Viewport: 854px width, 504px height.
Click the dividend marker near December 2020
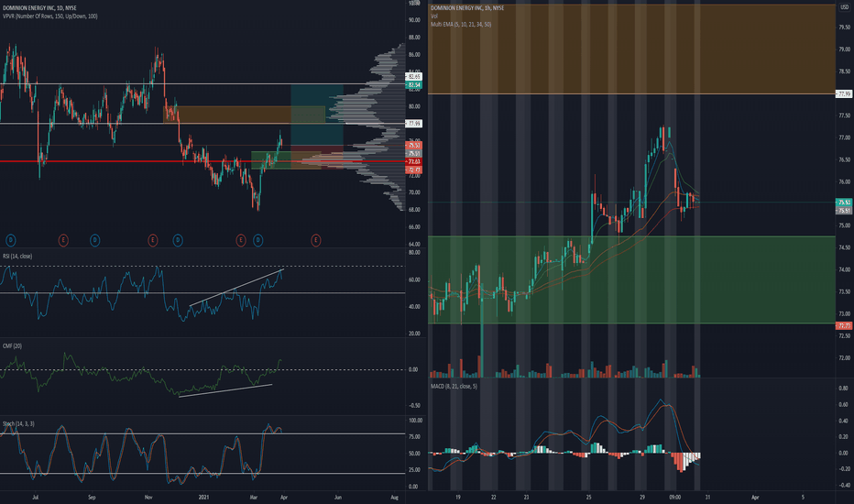(x=178, y=240)
